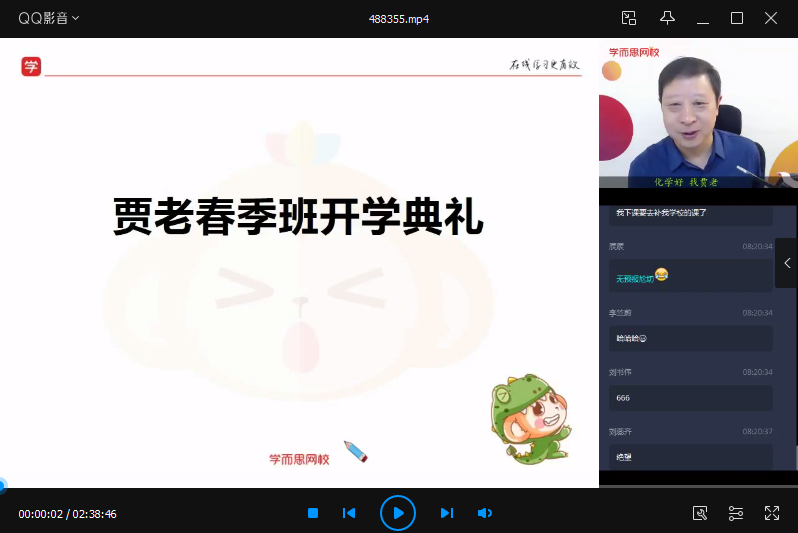Open playback settings sliders icon
Image resolution: width=798 pixels, height=533 pixels.
[x=736, y=513]
